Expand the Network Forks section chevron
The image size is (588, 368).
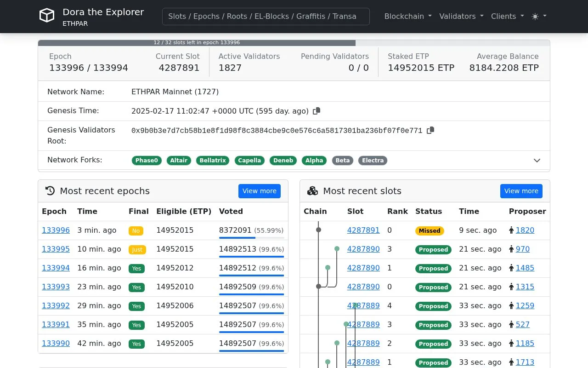(x=537, y=161)
